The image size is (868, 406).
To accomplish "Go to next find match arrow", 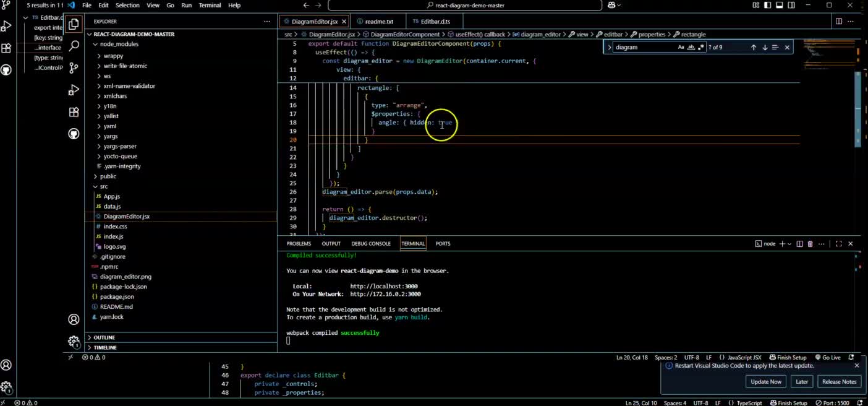I will click(x=765, y=47).
